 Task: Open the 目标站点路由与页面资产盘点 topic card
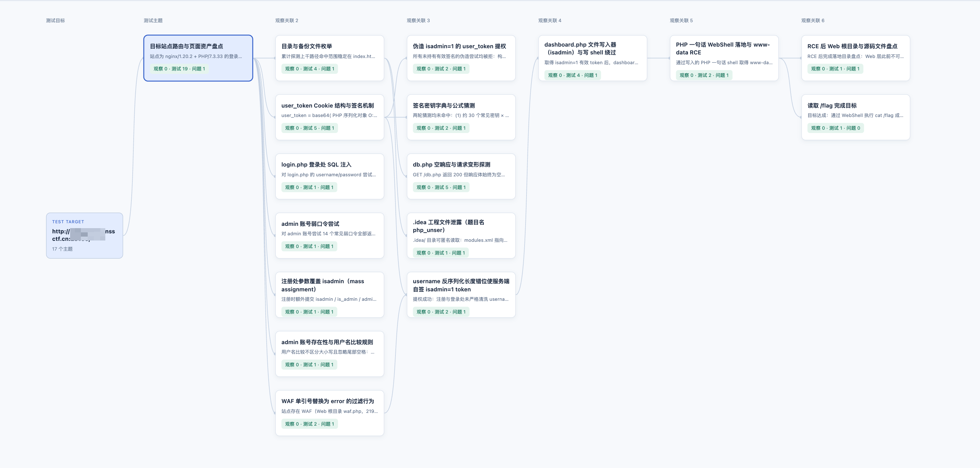point(198,58)
